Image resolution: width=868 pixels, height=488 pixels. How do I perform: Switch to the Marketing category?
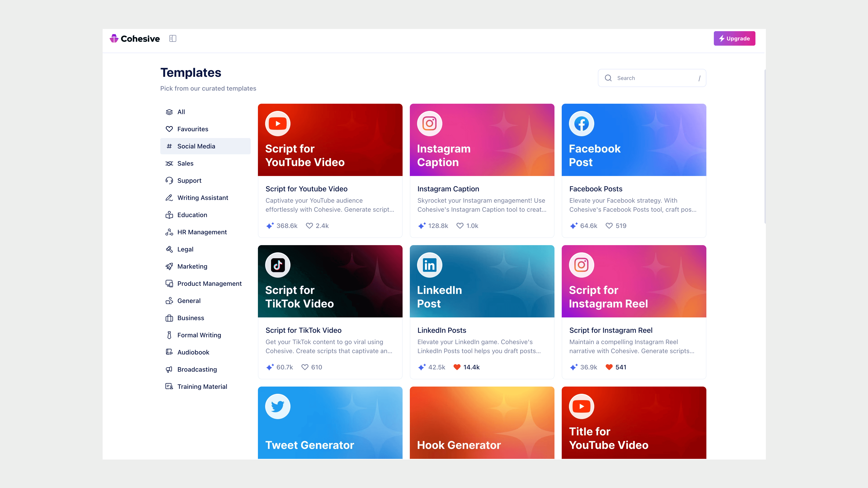pyautogui.click(x=192, y=266)
